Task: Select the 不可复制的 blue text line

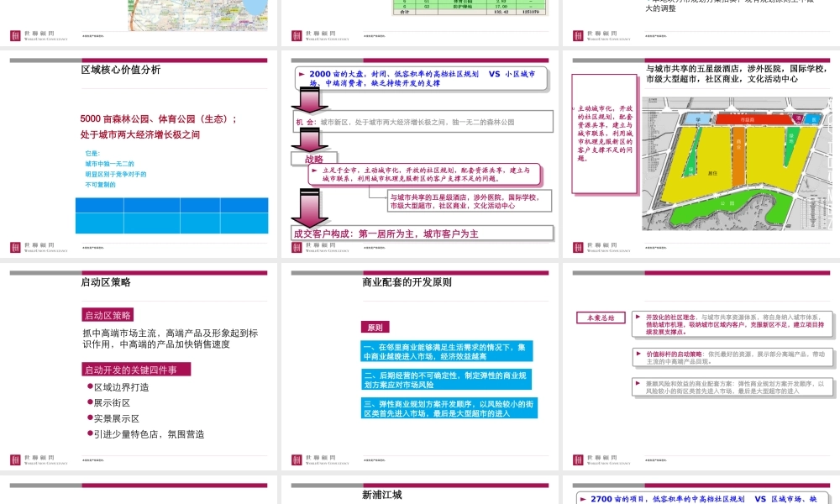Action: click(100, 184)
